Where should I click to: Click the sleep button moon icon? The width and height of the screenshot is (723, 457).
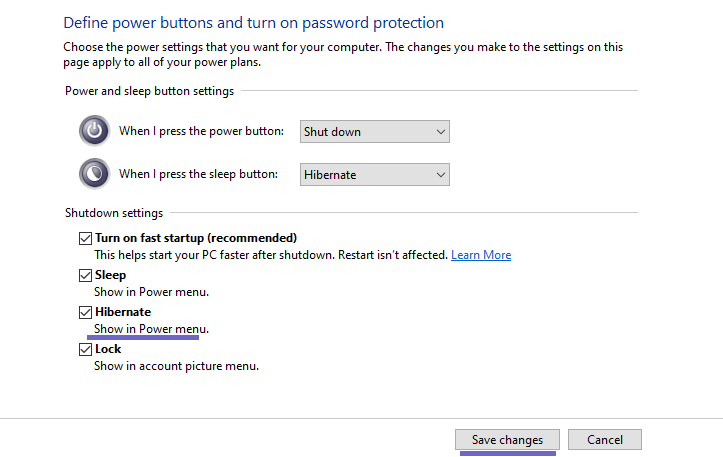94,174
